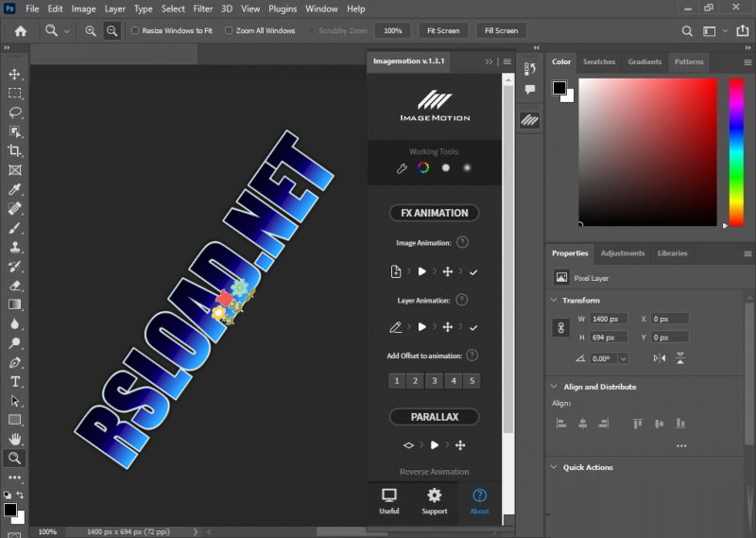Select the Path Selection tool
Image resolution: width=756 pixels, height=538 pixels.
pyautogui.click(x=14, y=401)
